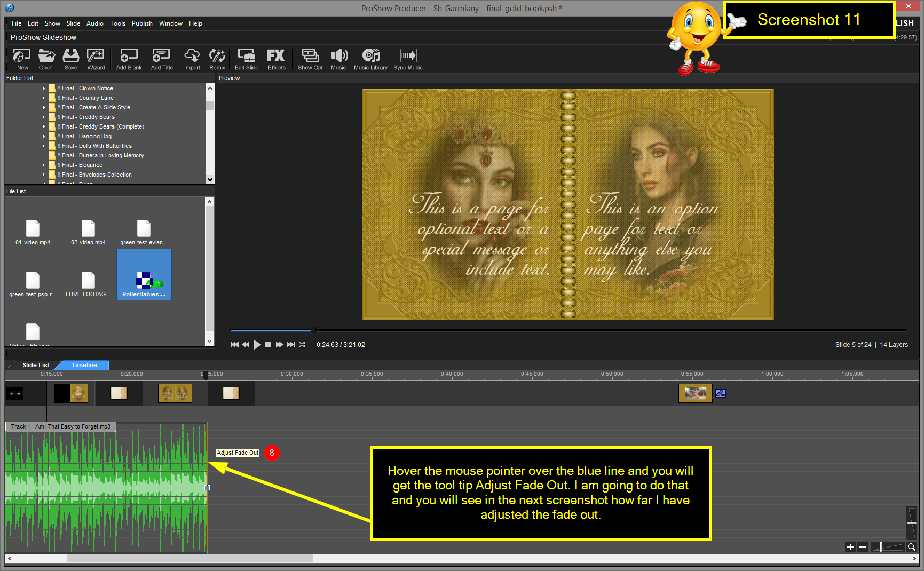Screen dimensions: 924x571
Task: Open the Edit menu
Action: [33, 23]
